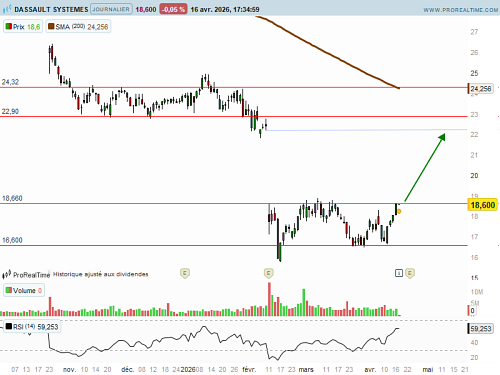Image resolution: width=500 pixels, height=375 pixels.
Task: Select the 22,90 level label
Action: point(10,111)
